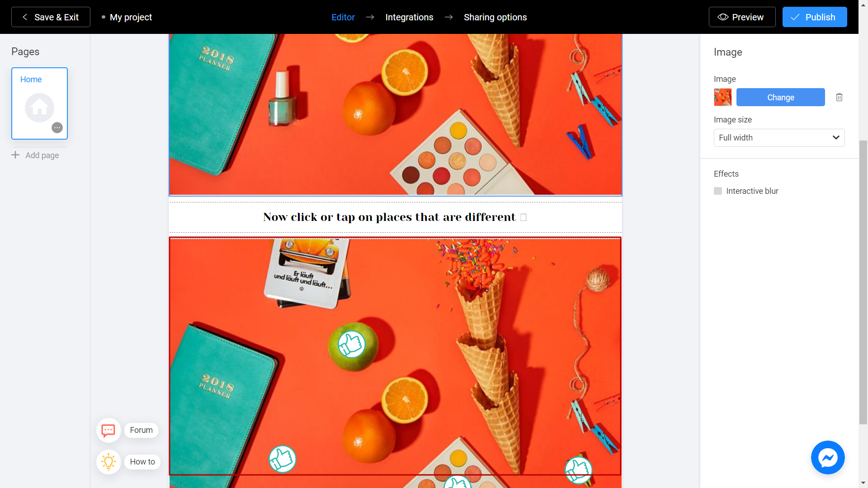868x488 pixels.
Task: Click the Change image button
Action: click(780, 97)
